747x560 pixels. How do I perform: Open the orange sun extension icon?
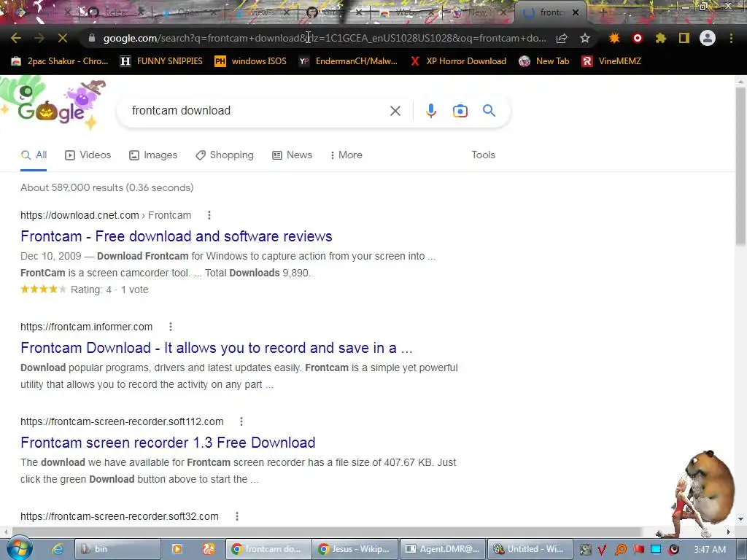[614, 38]
